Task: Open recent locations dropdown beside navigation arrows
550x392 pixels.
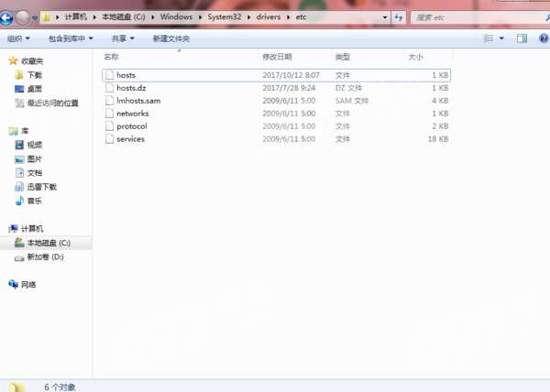Action: pos(35,18)
